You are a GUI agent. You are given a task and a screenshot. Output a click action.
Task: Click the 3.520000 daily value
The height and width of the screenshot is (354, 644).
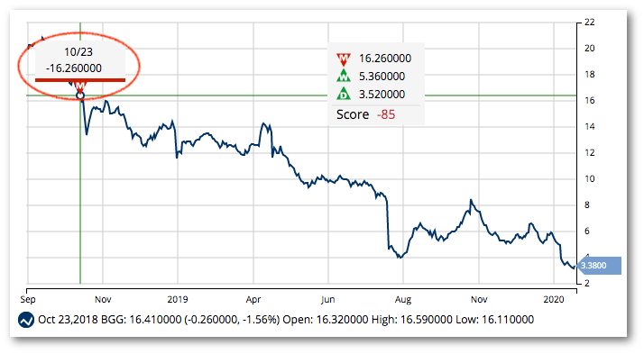click(x=382, y=95)
